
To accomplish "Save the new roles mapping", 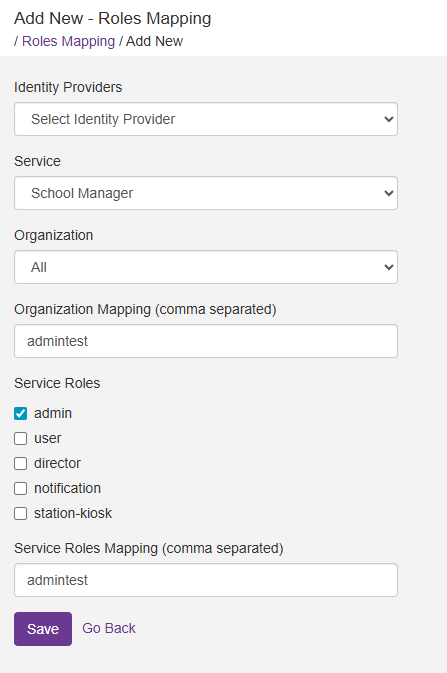I will click(x=43, y=629).
